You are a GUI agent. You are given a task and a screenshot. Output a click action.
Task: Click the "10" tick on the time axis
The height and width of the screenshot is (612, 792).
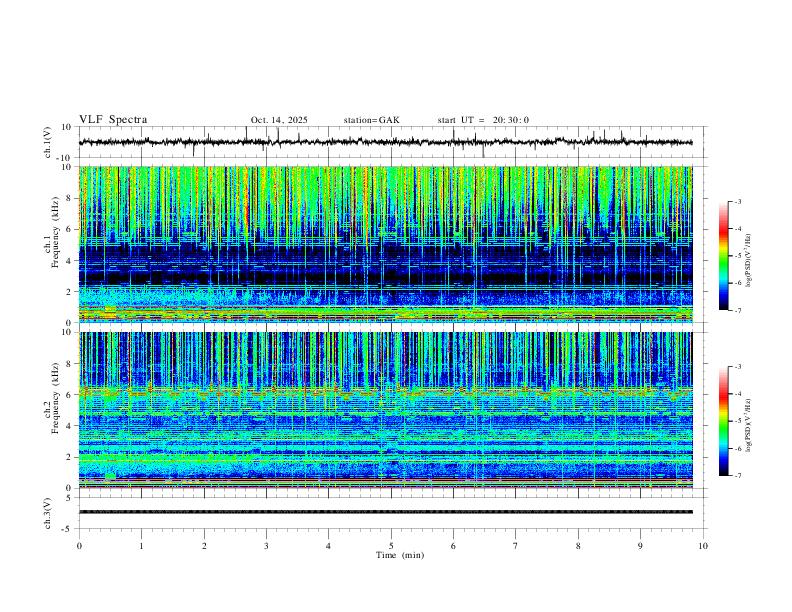click(x=703, y=546)
